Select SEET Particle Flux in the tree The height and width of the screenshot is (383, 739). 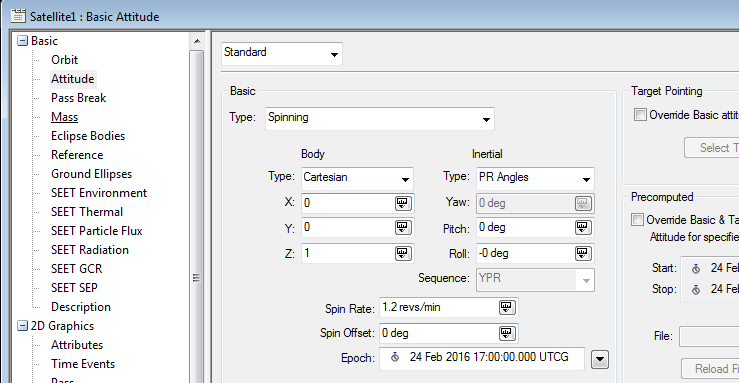click(x=97, y=231)
